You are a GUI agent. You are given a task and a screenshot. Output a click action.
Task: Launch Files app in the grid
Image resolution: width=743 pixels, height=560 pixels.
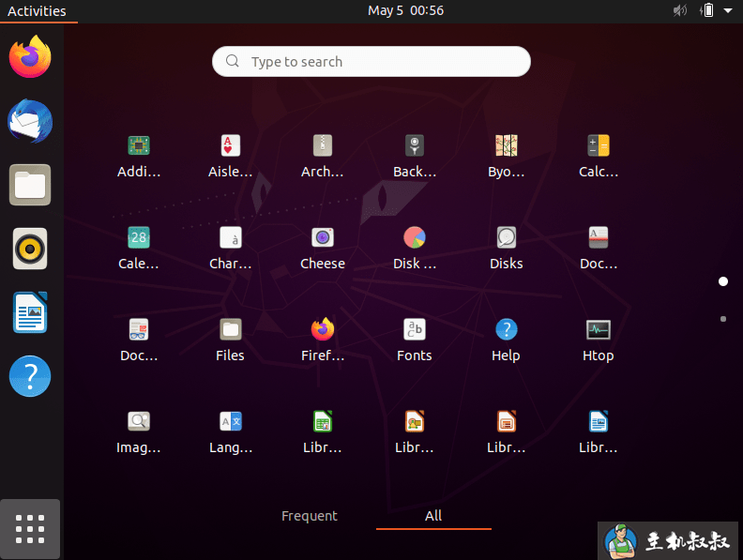click(231, 330)
